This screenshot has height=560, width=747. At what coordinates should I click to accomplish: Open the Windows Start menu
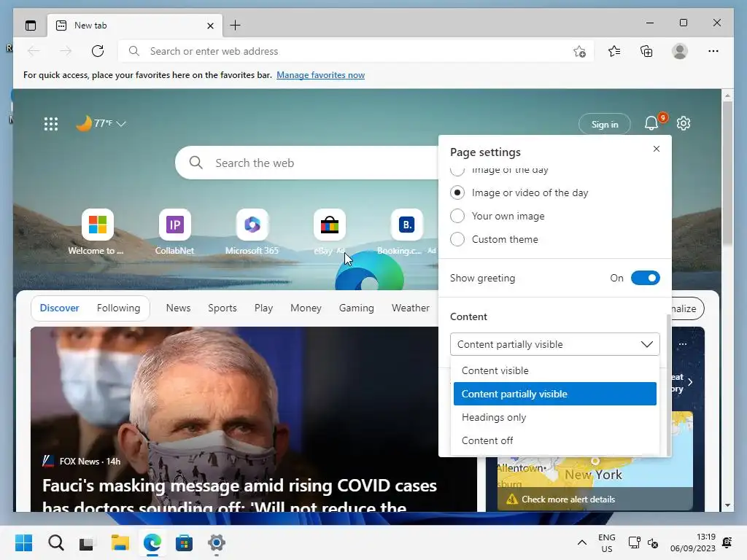click(23, 542)
